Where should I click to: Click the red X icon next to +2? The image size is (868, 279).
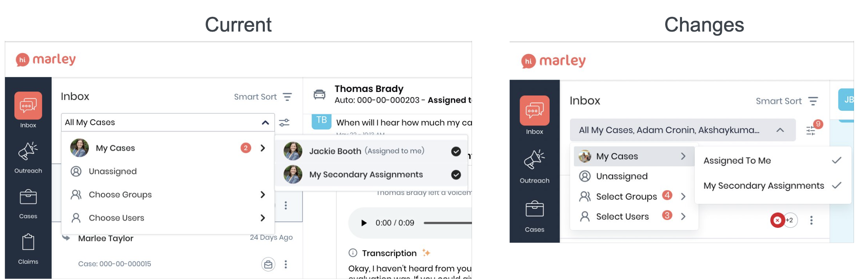777,220
